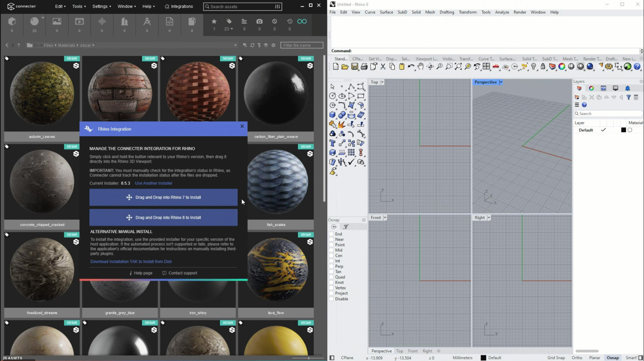Viewport: 644px width, 361px height.
Task: Switch to the Right viewport tab at bottom
Action: click(x=427, y=351)
